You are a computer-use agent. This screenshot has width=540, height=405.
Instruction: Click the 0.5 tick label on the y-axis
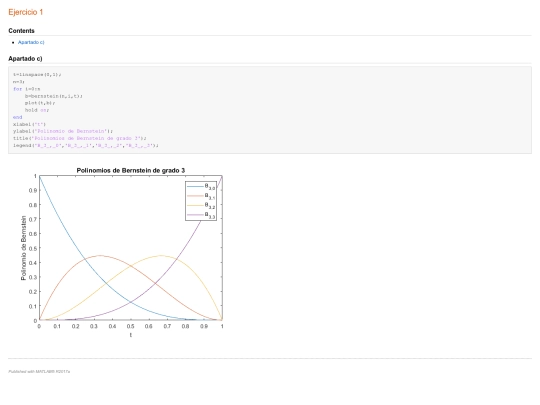(x=33, y=248)
